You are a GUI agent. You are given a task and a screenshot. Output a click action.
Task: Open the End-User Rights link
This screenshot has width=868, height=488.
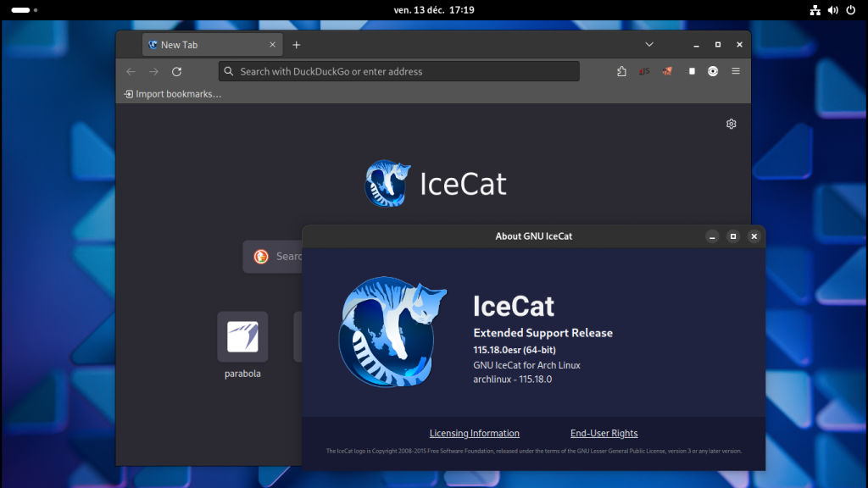(604, 433)
